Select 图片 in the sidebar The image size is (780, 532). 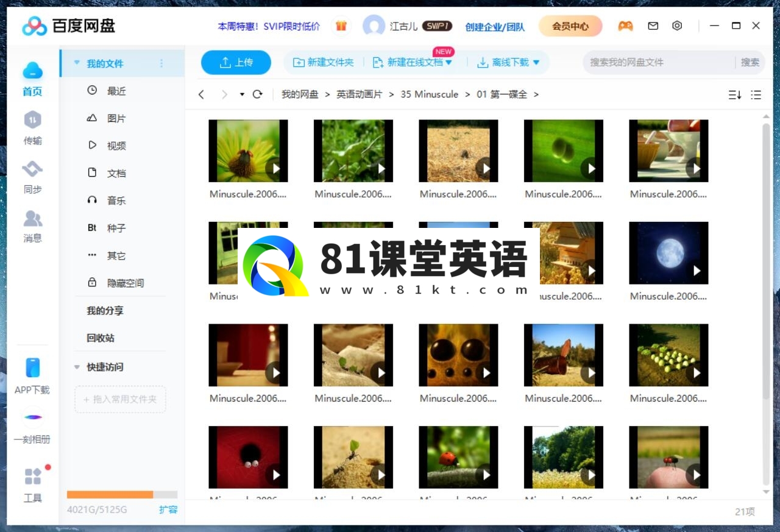click(x=116, y=118)
